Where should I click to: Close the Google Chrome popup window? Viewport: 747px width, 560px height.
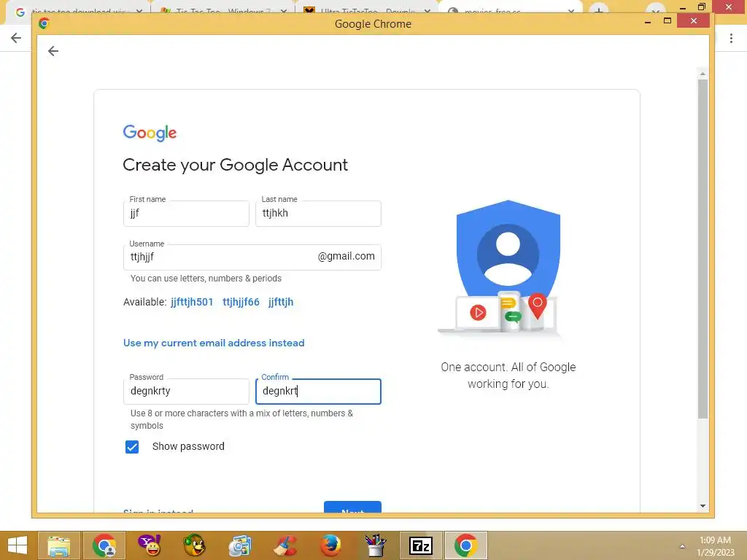(693, 21)
